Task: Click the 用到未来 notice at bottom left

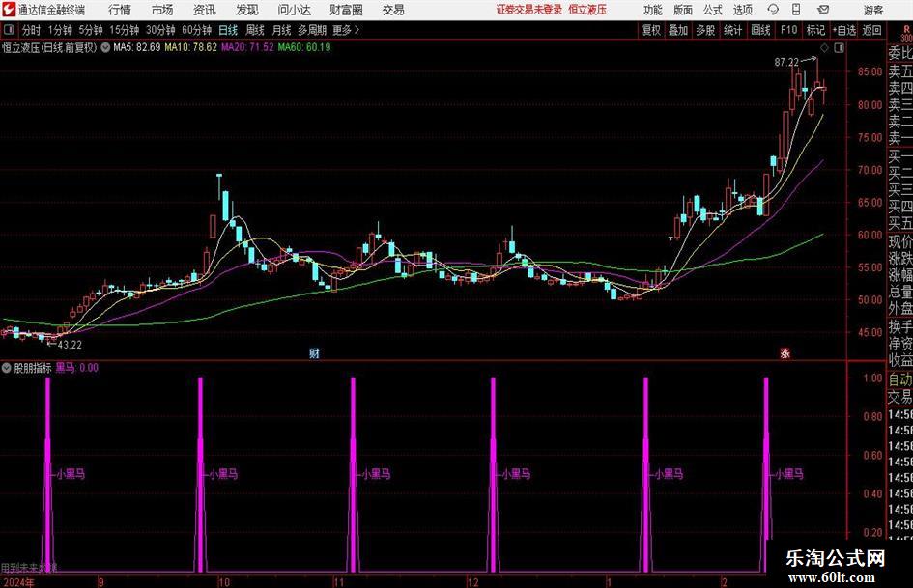Action: click(29, 567)
